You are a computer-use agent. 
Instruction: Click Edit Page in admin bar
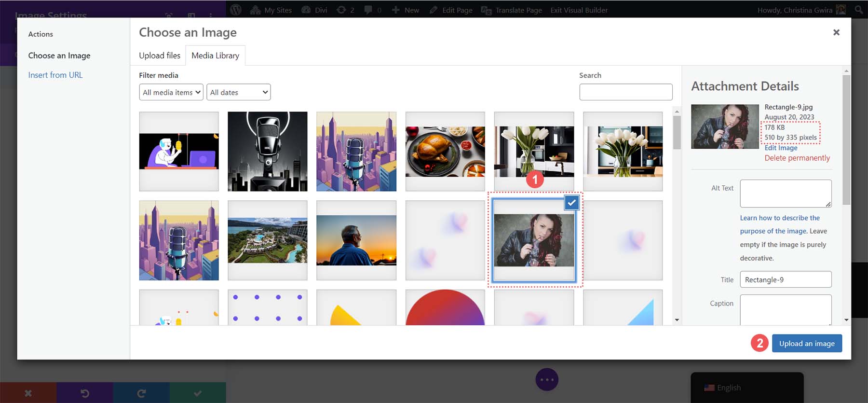click(x=451, y=10)
